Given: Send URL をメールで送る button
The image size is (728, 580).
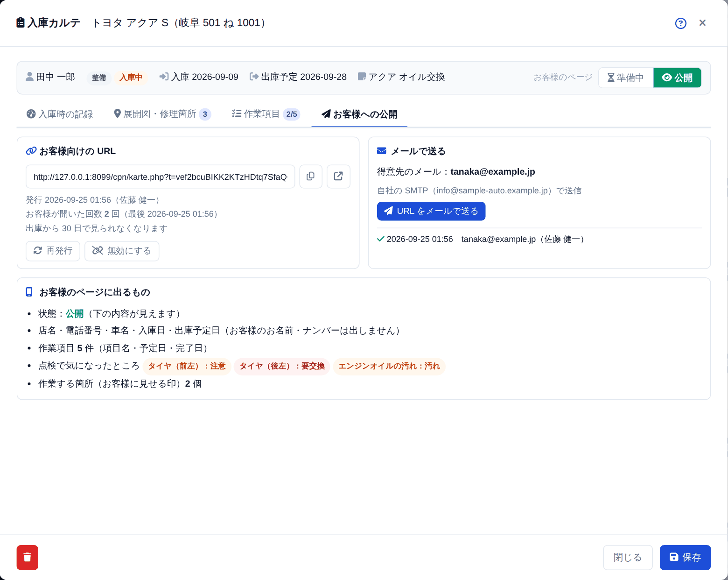Looking at the screenshot, I should click(x=431, y=211).
